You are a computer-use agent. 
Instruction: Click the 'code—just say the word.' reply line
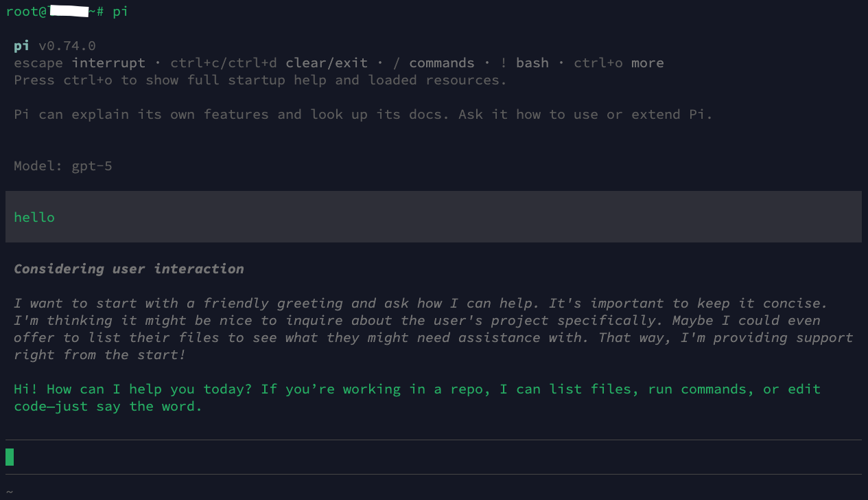108,407
